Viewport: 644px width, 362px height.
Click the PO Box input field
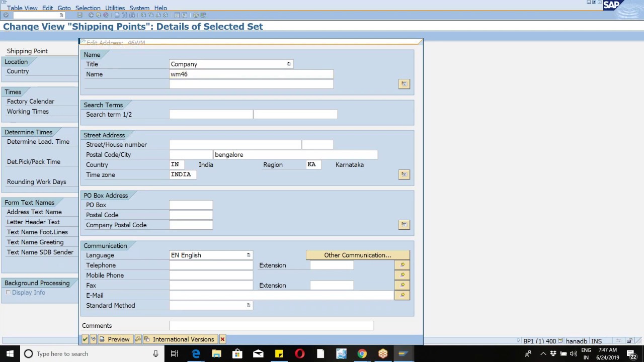click(191, 205)
